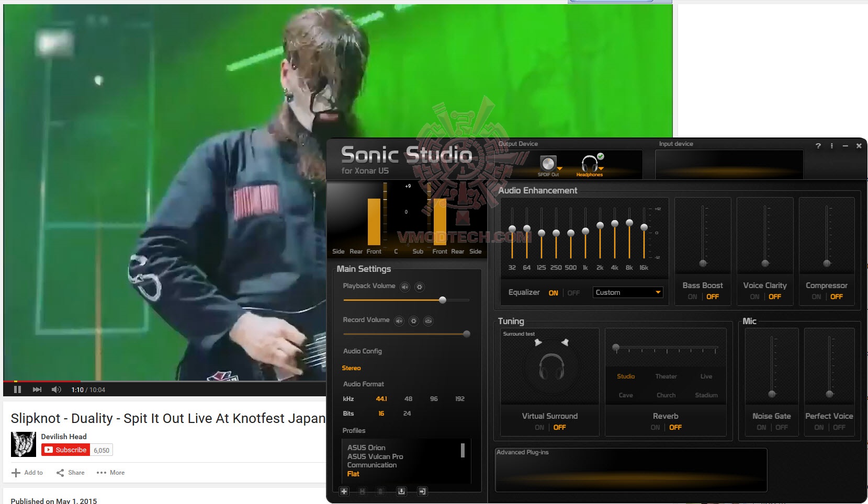Click the door with arrow profile icon
Screen dimensions: 868x504
coord(422,491)
